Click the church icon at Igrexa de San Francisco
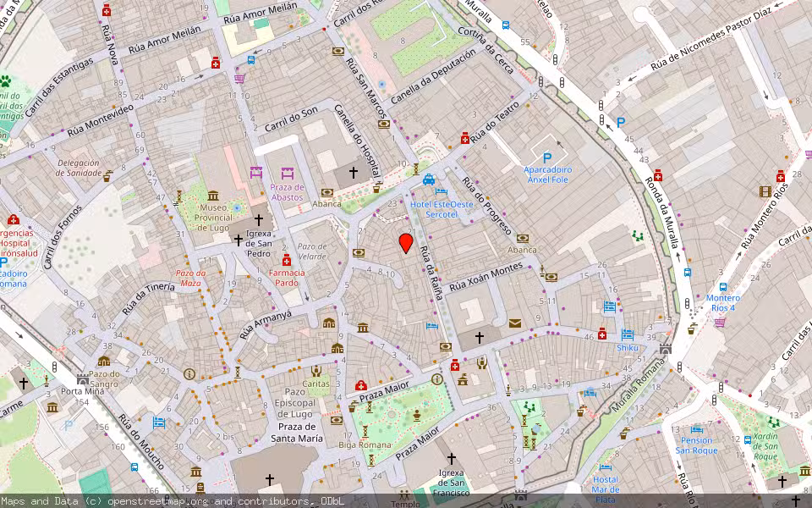This screenshot has width=812, height=508. [x=452, y=457]
